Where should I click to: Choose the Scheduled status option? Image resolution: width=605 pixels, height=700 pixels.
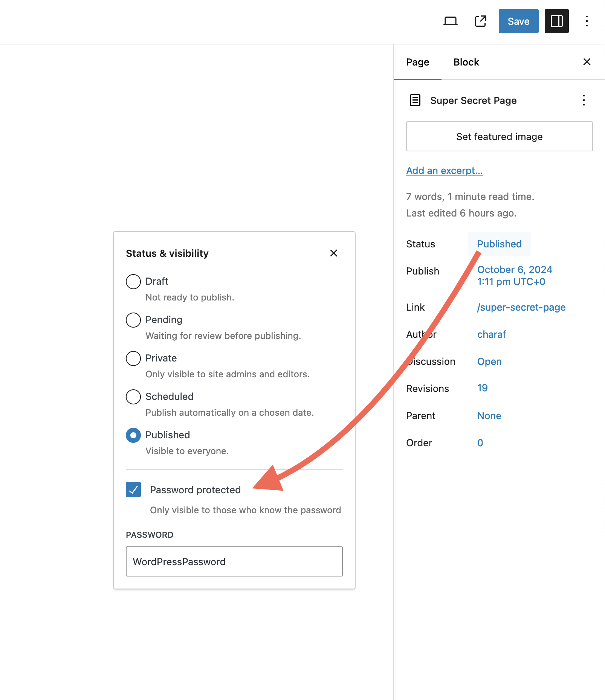(133, 397)
